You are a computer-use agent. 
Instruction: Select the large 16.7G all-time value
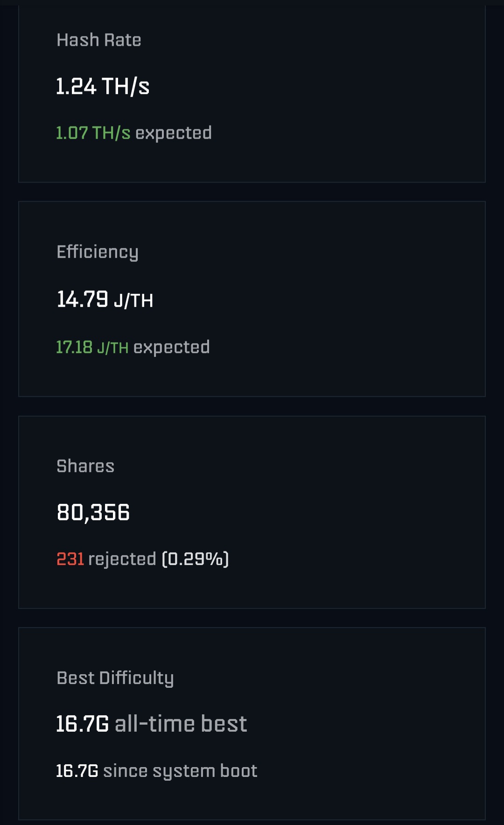coord(82,724)
